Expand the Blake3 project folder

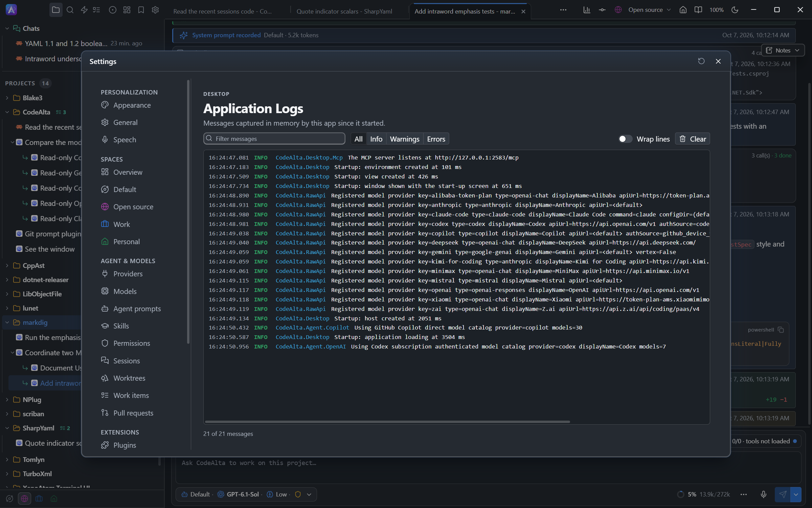7,98
